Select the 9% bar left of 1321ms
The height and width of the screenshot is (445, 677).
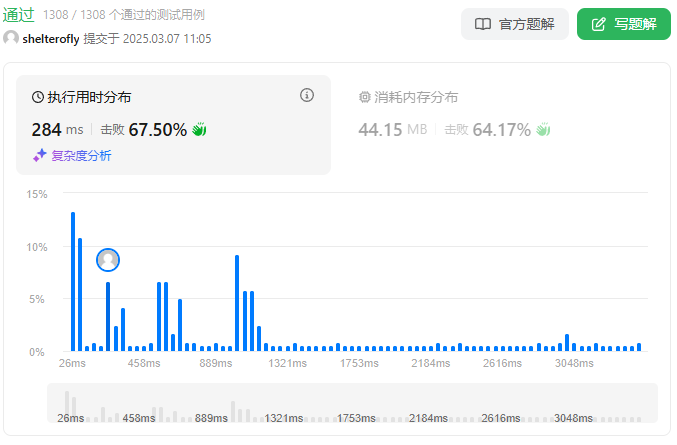237,302
